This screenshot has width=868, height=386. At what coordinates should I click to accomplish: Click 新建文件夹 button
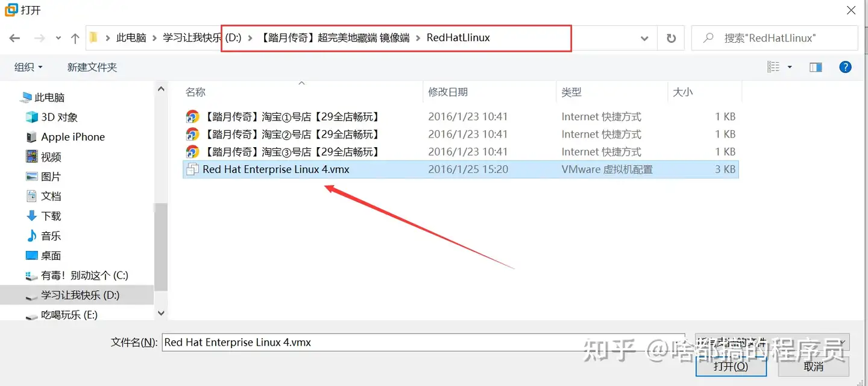92,67
